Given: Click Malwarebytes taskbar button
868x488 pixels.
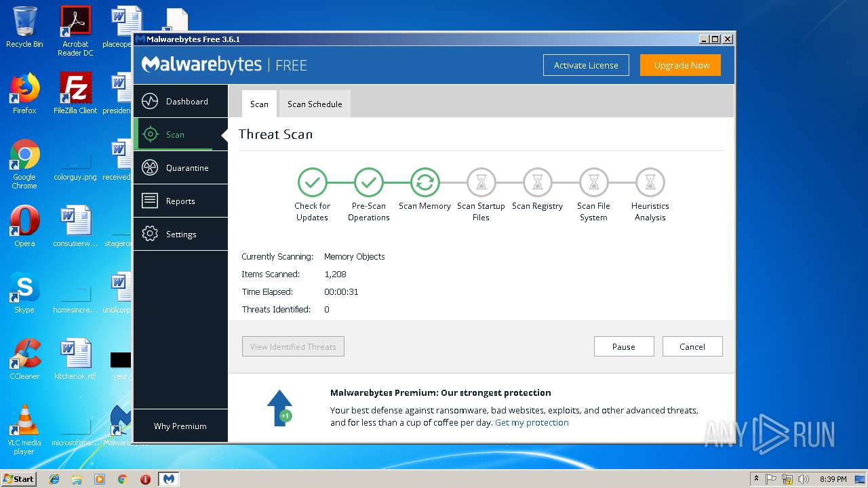Looking at the screenshot, I should 168,479.
